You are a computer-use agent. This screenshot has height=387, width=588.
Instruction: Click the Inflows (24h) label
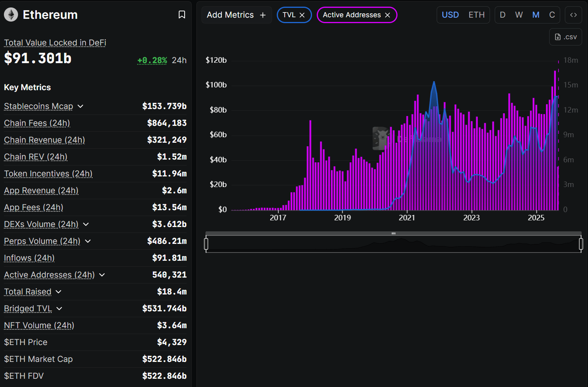[29, 258]
